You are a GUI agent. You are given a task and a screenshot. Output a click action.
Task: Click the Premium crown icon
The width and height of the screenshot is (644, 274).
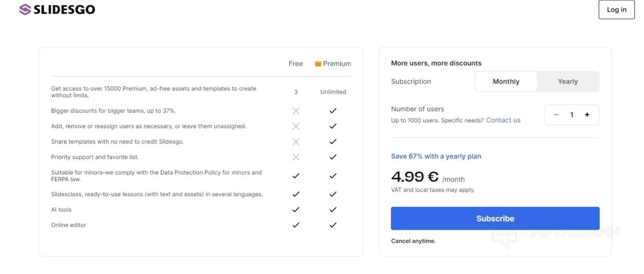click(318, 64)
